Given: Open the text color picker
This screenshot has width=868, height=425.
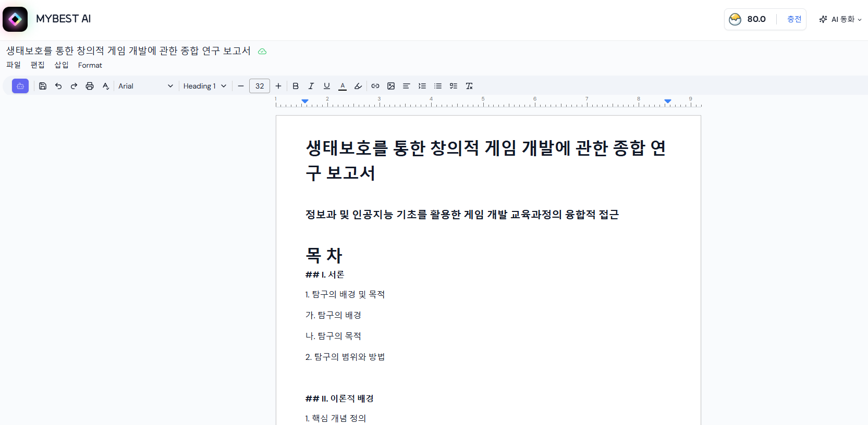Looking at the screenshot, I should (343, 86).
